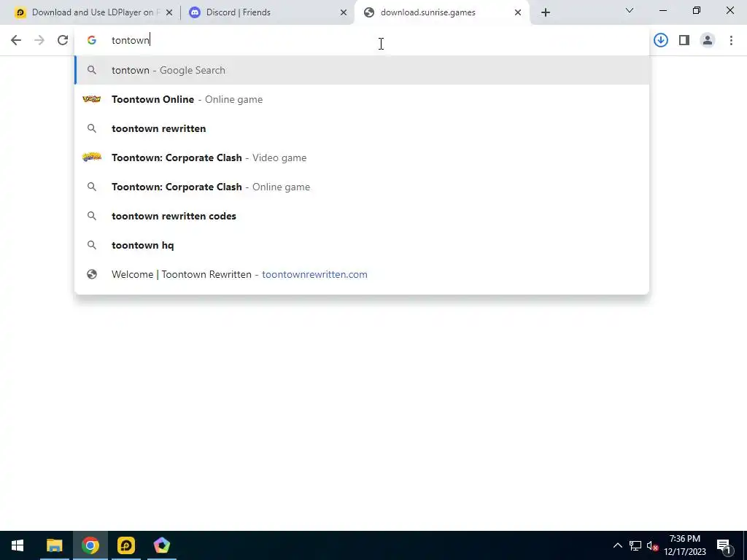
Task: Open the Chrome downloads icon
Action: [x=661, y=40]
